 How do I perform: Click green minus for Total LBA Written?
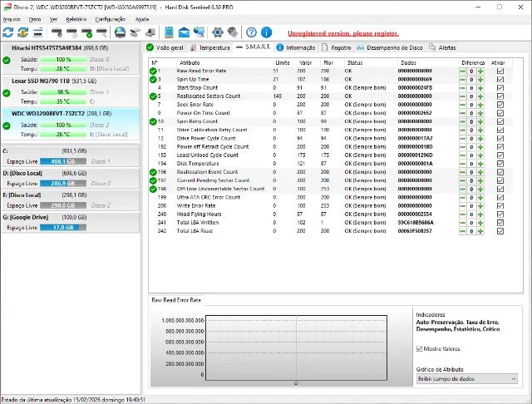pos(462,223)
